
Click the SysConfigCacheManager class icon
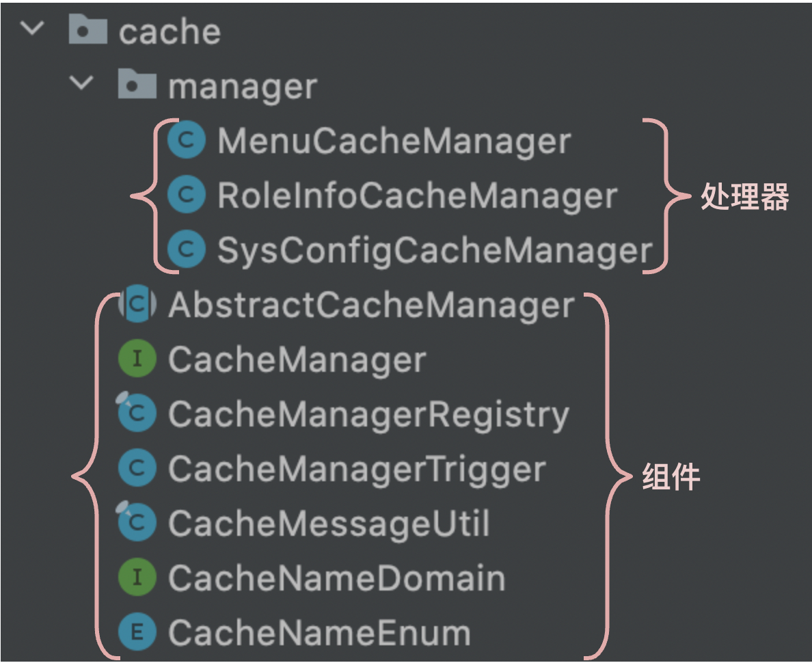point(186,250)
